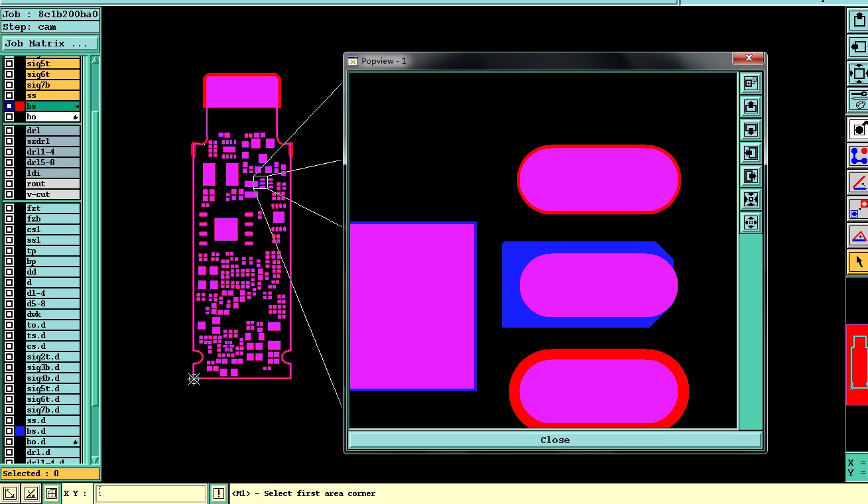Viewport: 868px width, 504px height.
Task: Select the feature selection filter icon
Action: [859, 129]
